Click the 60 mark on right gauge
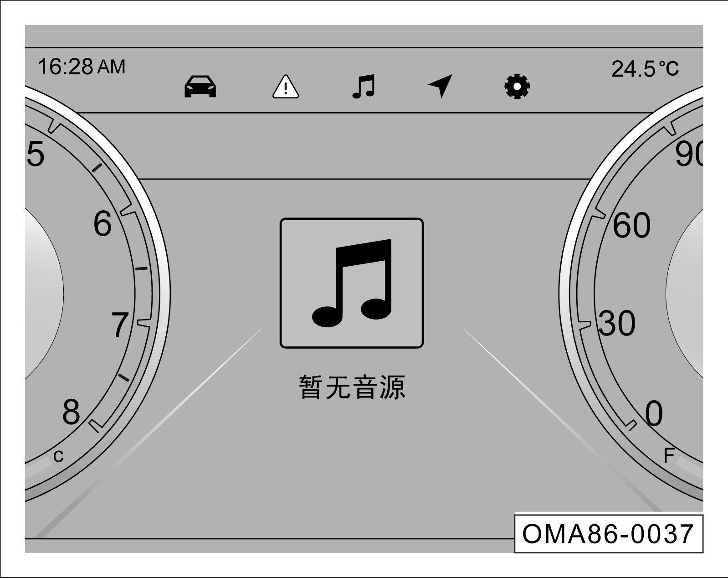728x578 pixels. [632, 225]
